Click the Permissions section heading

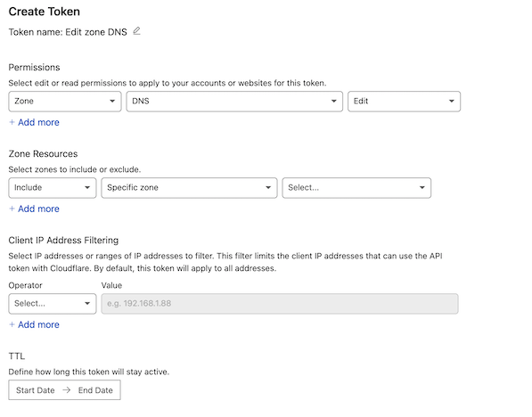point(34,67)
